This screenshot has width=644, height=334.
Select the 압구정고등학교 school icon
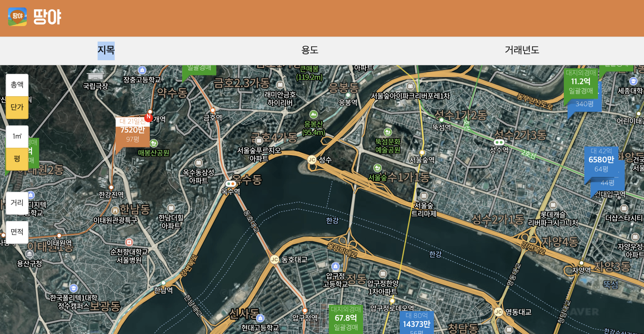coord(335,266)
